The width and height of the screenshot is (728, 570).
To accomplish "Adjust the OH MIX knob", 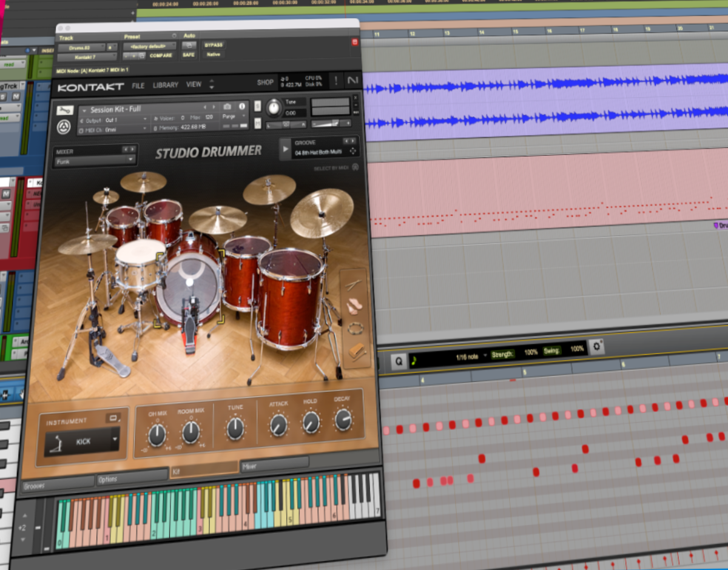I will click(x=157, y=434).
